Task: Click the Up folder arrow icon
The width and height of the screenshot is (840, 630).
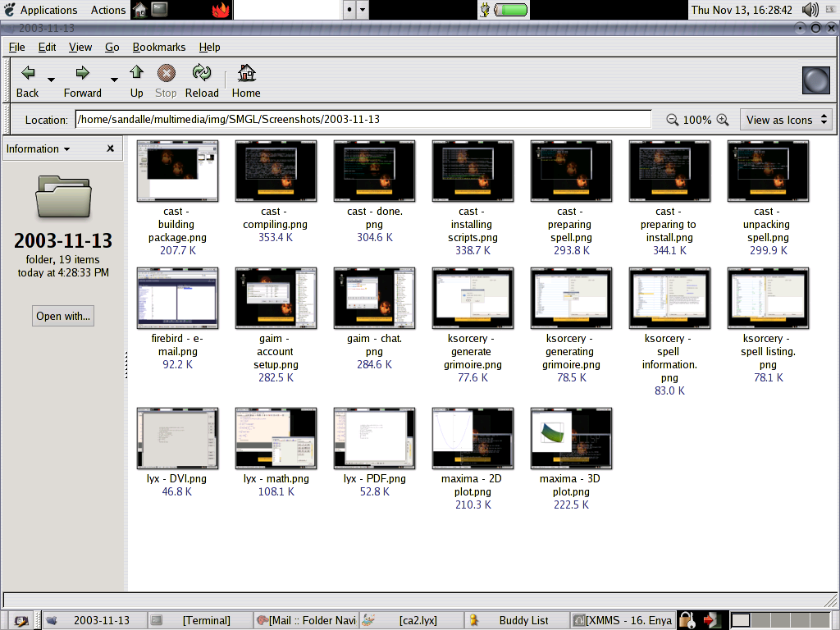Action: pyautogui.click(x=136, y=73)
